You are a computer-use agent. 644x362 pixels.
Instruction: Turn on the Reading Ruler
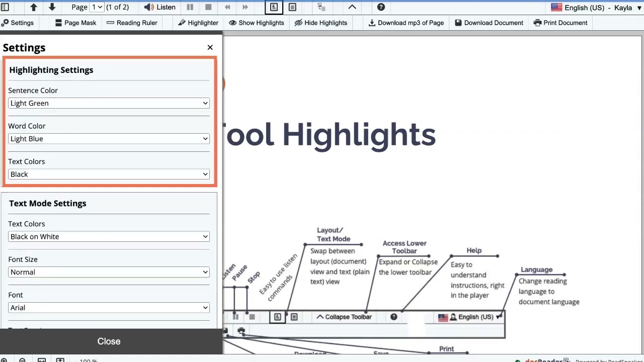point(131,23)
